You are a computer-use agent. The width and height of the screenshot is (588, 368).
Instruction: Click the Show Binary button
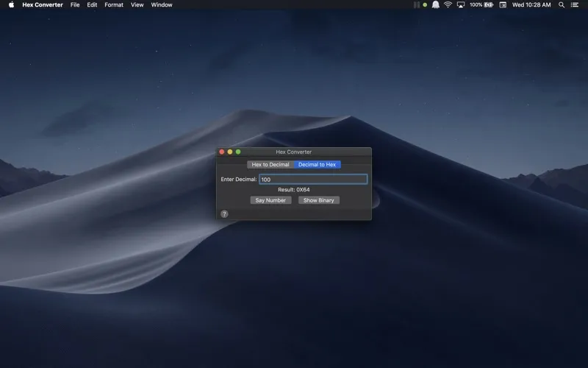(319, 200)
